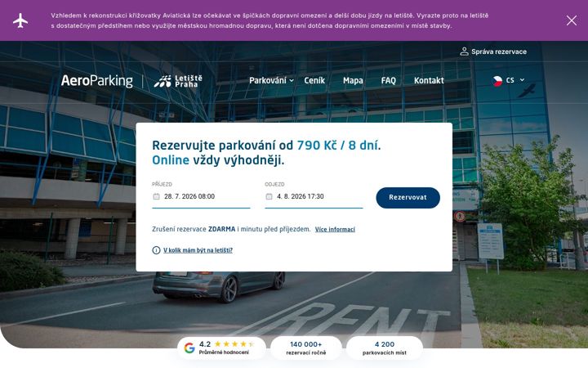Click the calendar icon in Odjezd field

[x=269, y=196]
